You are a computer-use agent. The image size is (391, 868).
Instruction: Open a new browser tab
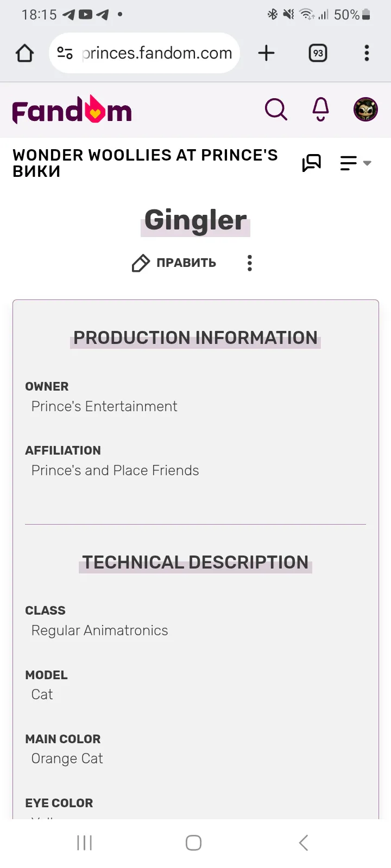tap(266, 53)
